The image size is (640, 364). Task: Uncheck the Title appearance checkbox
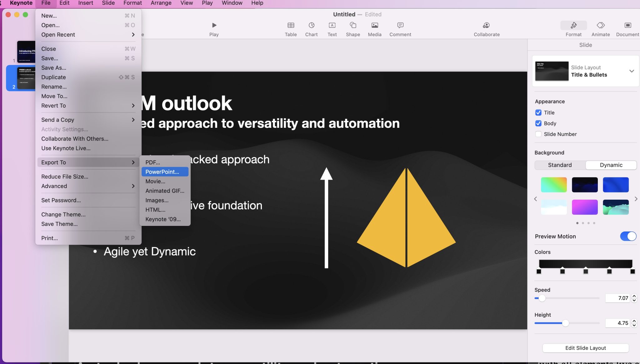pos(538,112)
